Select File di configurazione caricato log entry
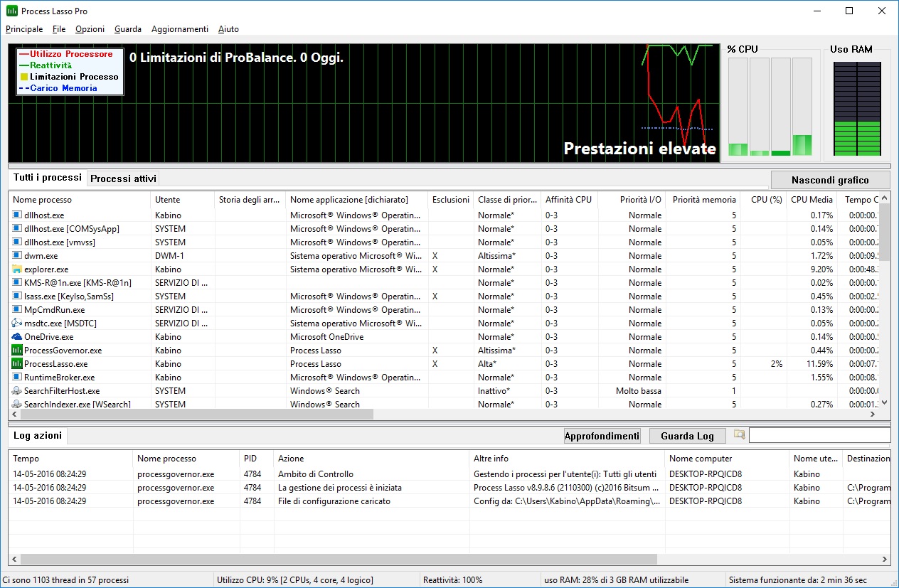 tap(334, 501)
